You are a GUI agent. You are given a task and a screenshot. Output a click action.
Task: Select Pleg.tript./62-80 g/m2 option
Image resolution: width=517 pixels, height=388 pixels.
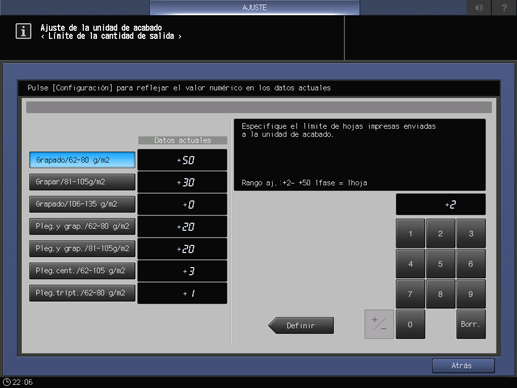(x=82, y=293)
